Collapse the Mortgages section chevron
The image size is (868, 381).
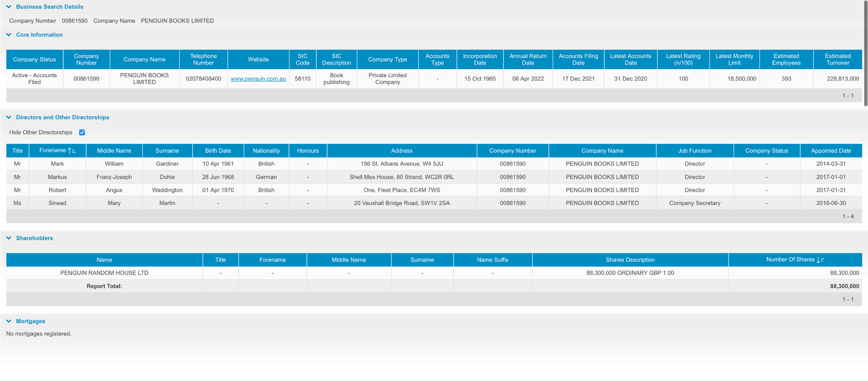pyautogui.click(x=9, y=322)
